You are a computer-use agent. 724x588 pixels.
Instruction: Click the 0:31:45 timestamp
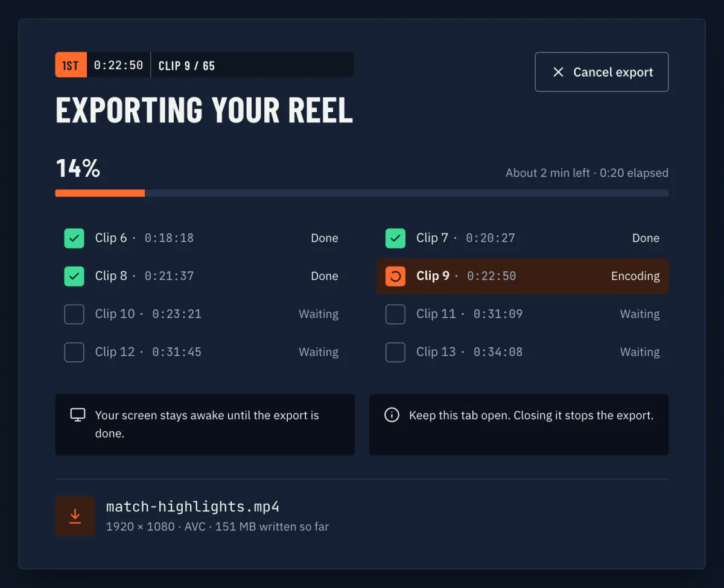coord(177,352)
